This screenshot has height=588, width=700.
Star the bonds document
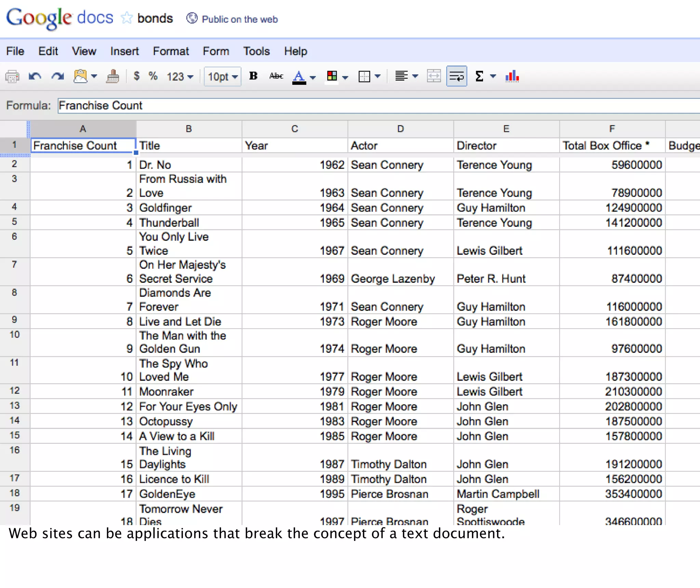coord(126,18)
